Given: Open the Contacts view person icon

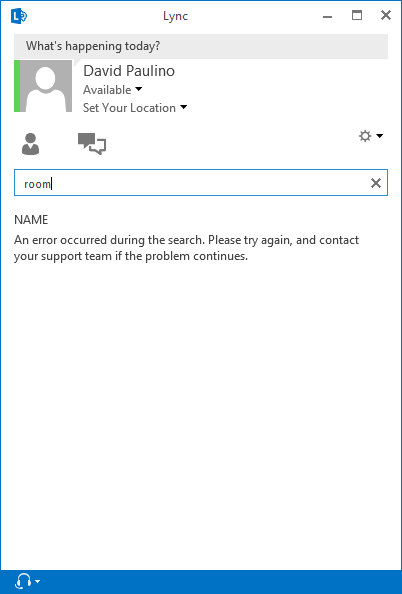Looking at the screenshot, I should click(30, 144).
